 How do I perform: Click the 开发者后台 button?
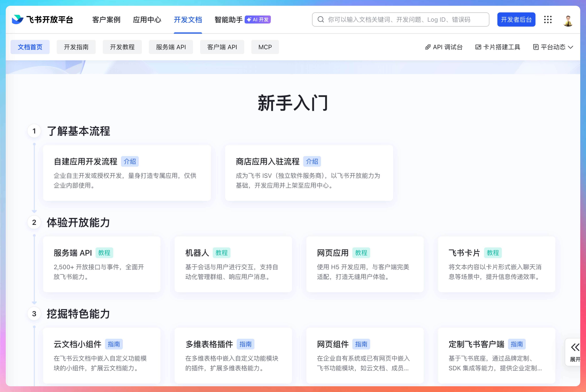point(516,20)
